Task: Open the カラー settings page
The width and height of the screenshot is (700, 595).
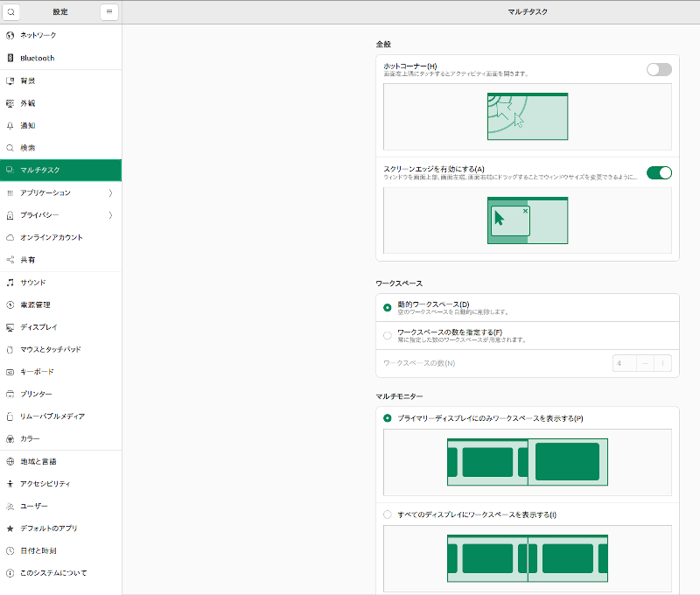Action: point(60,438)
